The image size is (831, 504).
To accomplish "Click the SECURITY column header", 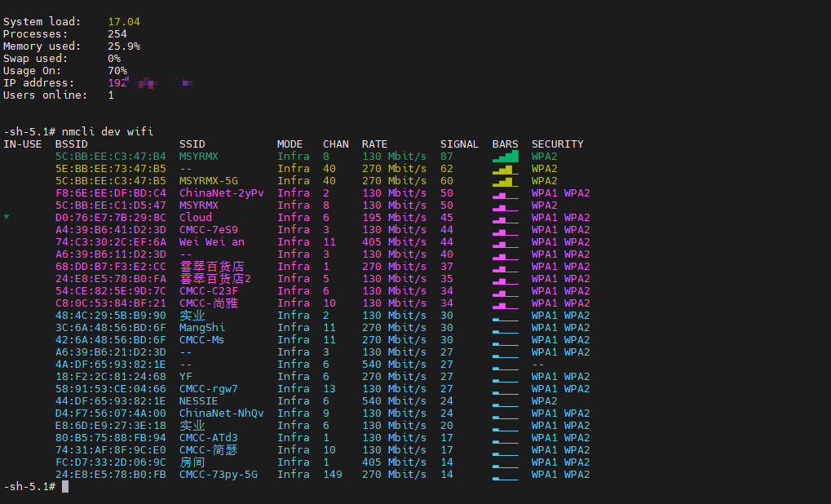I will pyautogui.click(x=557, y=144).
